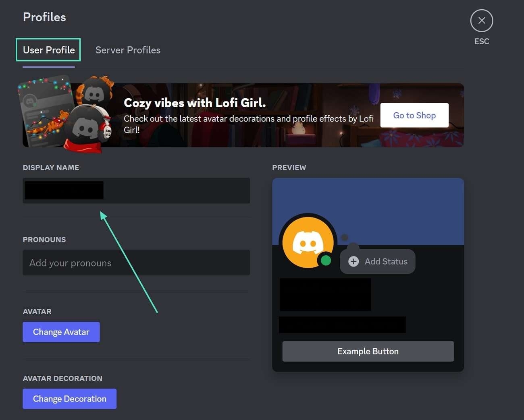Switch to the User Profile tab
This screenshot has width=524, height=420.
[x=49, y=50]
